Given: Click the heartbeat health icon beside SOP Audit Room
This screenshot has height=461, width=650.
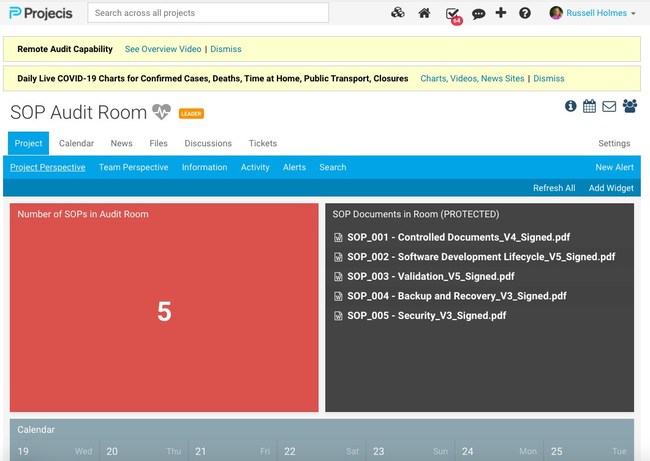Looking at the screenshot, I should pos(161,112).
